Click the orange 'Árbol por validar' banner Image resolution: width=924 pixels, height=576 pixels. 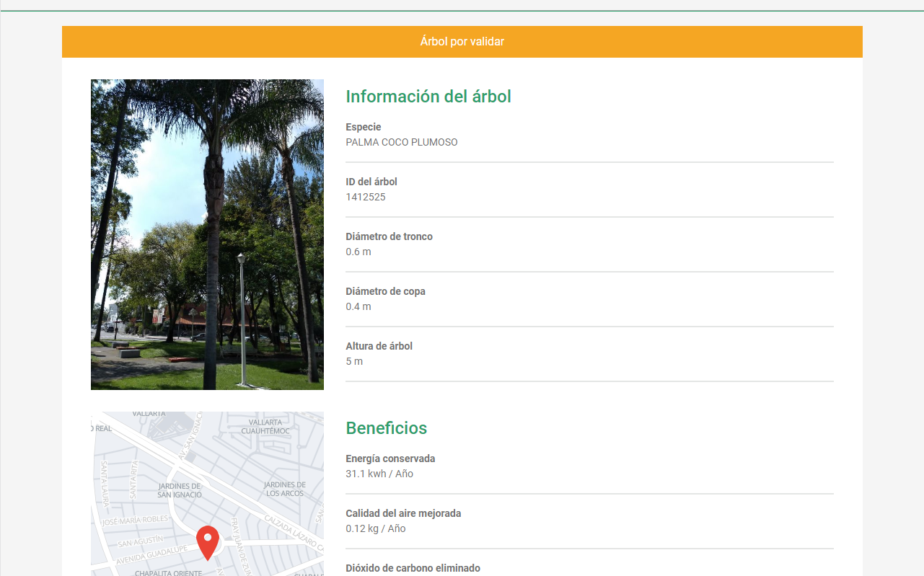(x=462, y=42)
